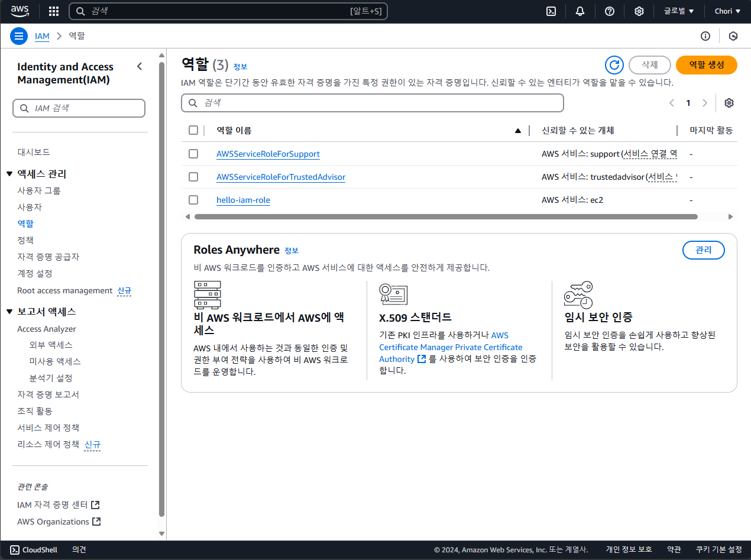Screen dimensions: 751x560
Task: Open the hexagon tools icon at top right
Action: (733, 36)
